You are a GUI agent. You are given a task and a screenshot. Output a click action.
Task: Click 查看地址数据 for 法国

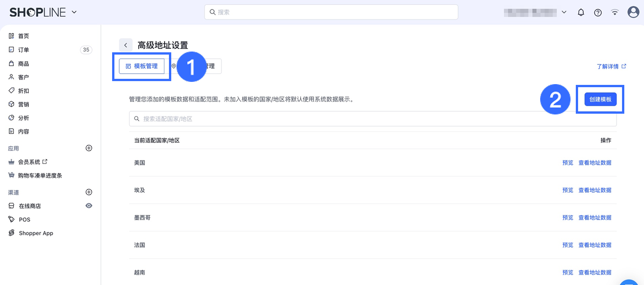595,245
